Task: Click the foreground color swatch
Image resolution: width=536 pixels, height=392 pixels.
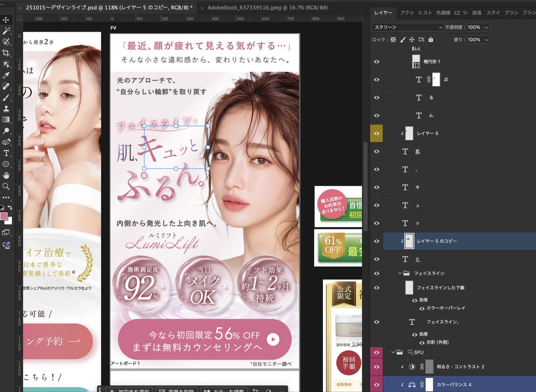Action: tap(4, 216)
